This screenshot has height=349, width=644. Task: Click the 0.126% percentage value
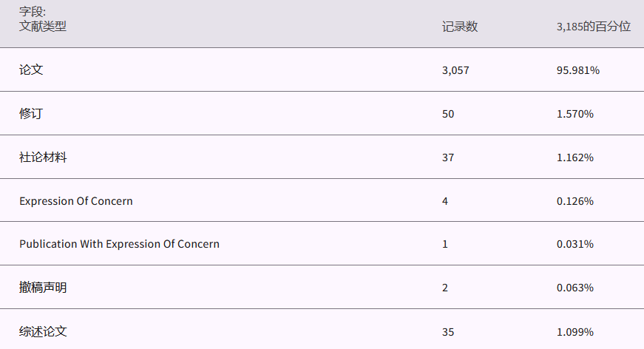[x=574, y=201]
